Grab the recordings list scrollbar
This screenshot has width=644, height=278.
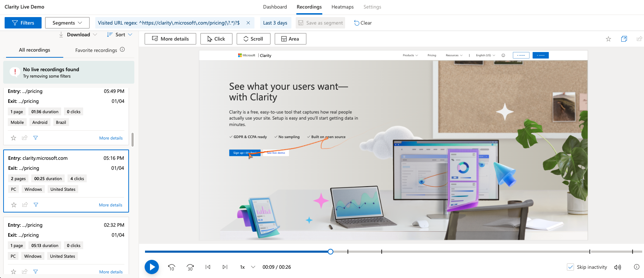click(x=133, y=140)
